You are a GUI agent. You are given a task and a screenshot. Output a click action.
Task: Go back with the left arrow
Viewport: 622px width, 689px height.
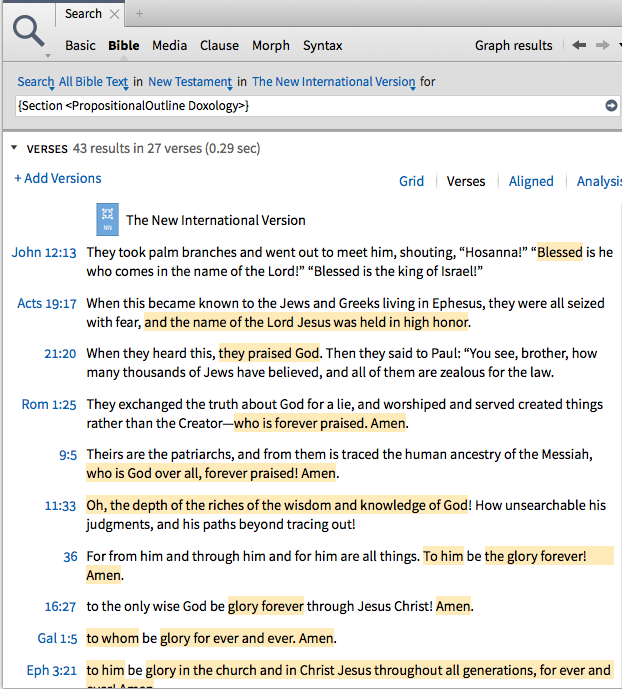pyautogui.click(x=579, y=45)
